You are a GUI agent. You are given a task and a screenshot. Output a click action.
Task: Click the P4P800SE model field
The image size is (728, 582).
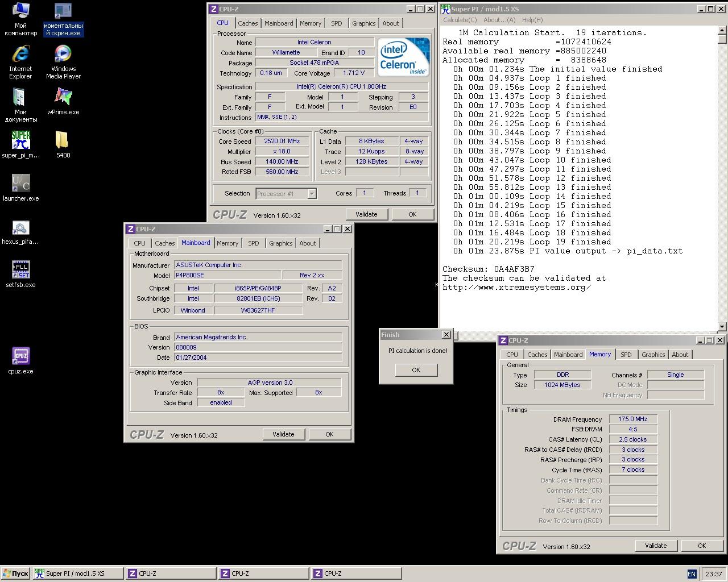point(227,276)
